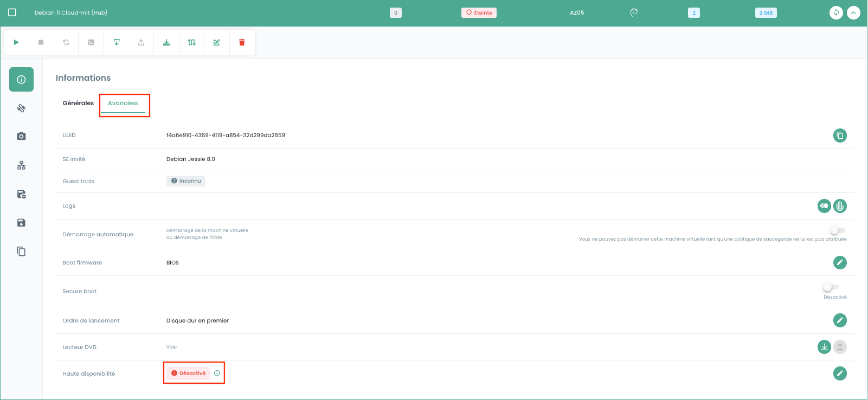Click the Éteinte status badge
Viewport: 868px width, 400px height.
pos(479,12)
